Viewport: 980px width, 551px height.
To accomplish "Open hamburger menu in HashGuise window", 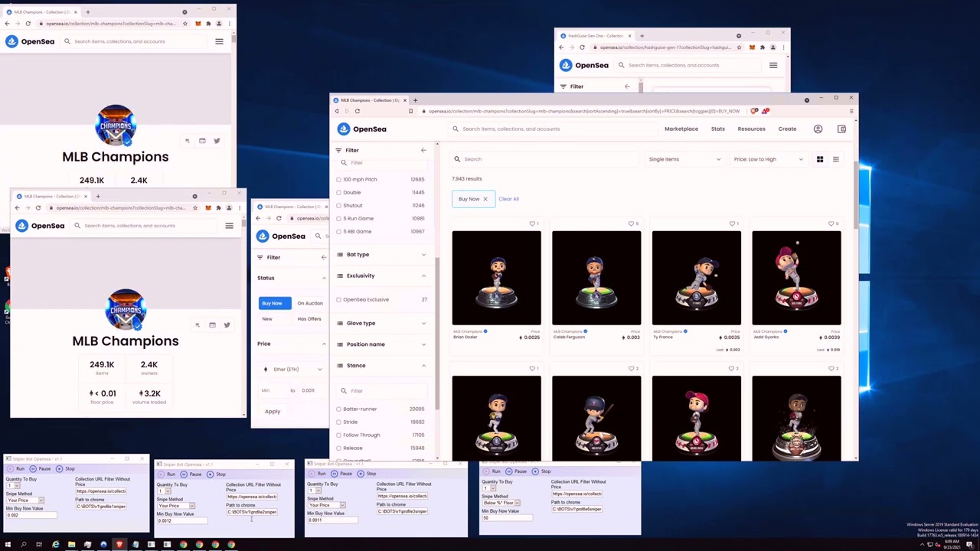I will [x=773, y=65].
